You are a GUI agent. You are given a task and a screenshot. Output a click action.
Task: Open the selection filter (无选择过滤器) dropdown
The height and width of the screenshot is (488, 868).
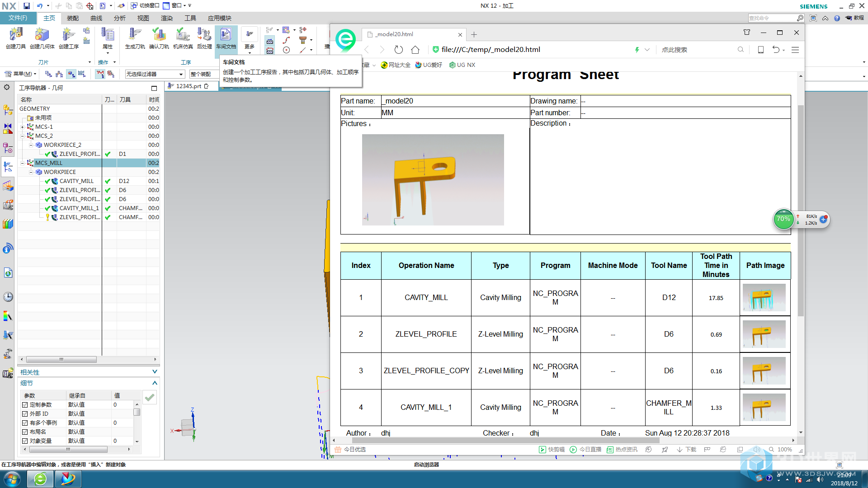155,74
